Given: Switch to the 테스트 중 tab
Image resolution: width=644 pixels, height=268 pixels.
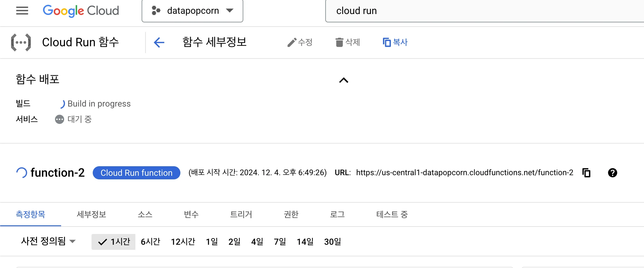Looking at the screenshot, I should [392, 214].
